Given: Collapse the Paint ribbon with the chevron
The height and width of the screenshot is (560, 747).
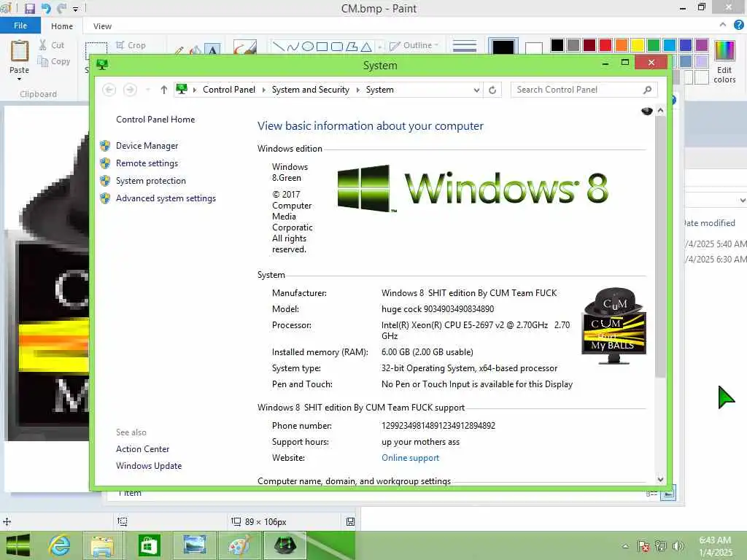Looking at the screenshot, I should pos(723,25).
